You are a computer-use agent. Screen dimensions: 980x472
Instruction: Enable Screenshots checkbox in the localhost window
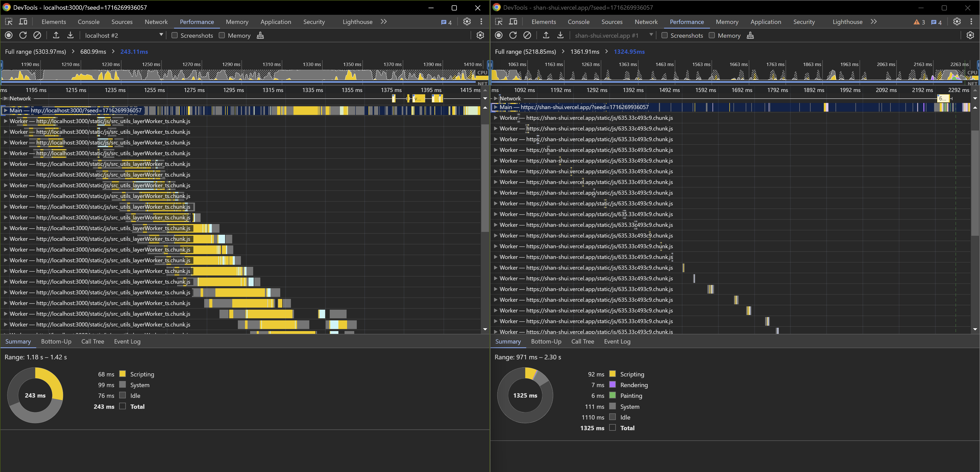point(175,35)
